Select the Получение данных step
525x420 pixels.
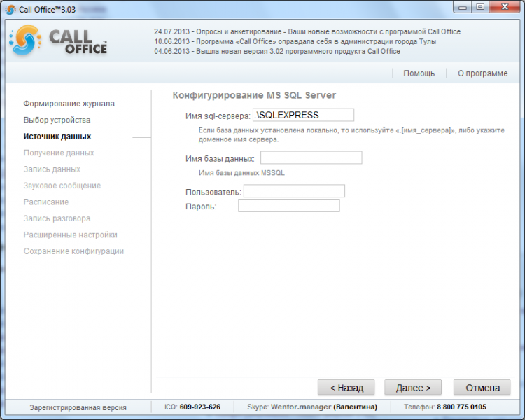[x=59, y=153]
